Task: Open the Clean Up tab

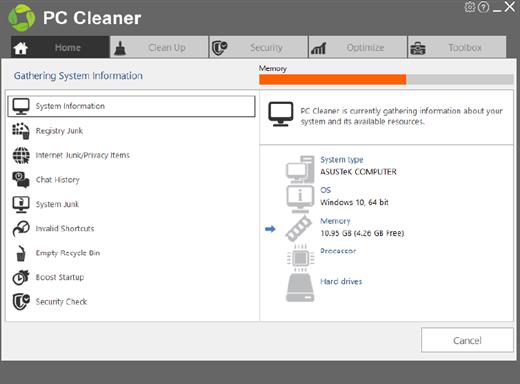Action: click(159, 47)
